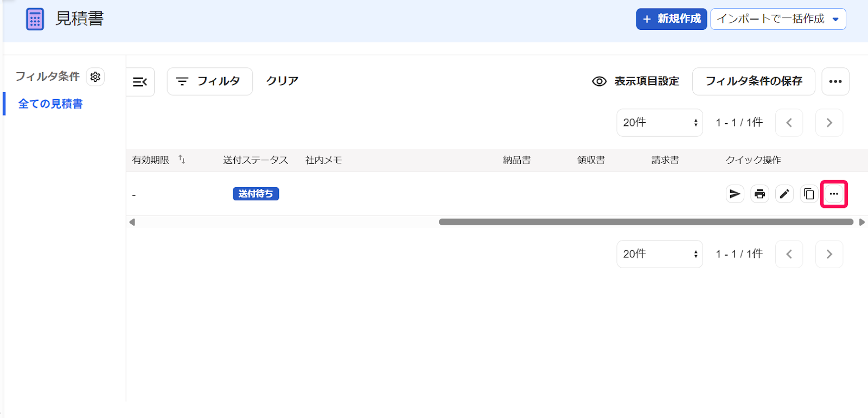Open bottom 20件 page size dropdown
The height and width of the screenshot is (418, 868).
click(x=660, y=254)
